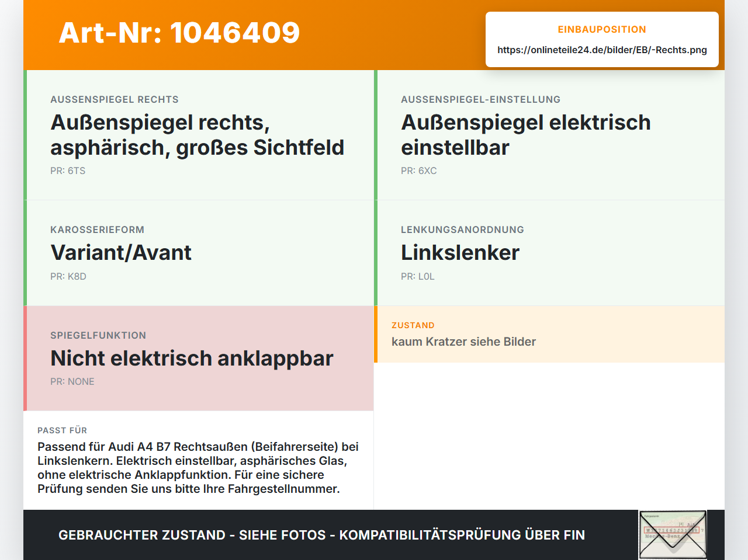The width and height of the screenshot is (748, 560).
Task: Click 'Außenspiegel rechts, asphärisch, großes Sichtfeld'
Action: click(x=198, y=135)
